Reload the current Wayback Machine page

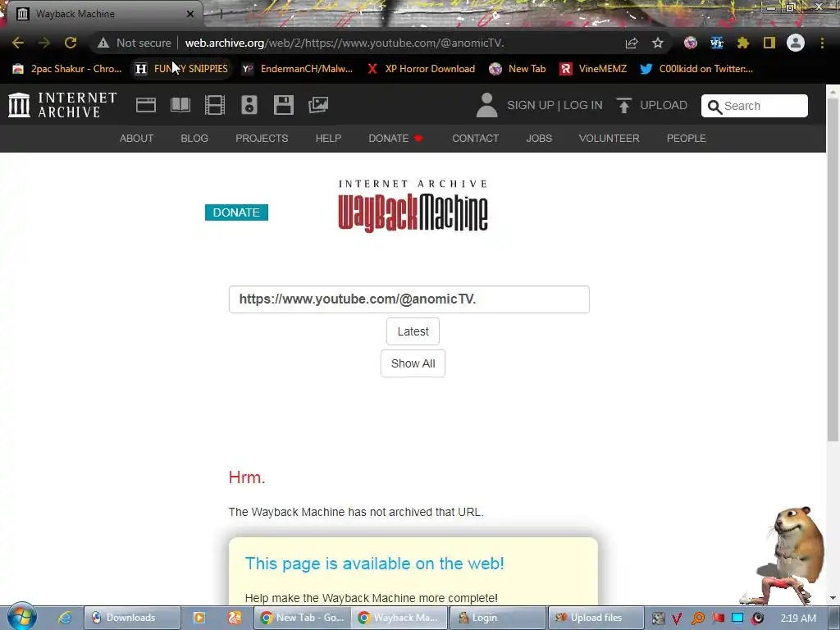click(71, 43)
